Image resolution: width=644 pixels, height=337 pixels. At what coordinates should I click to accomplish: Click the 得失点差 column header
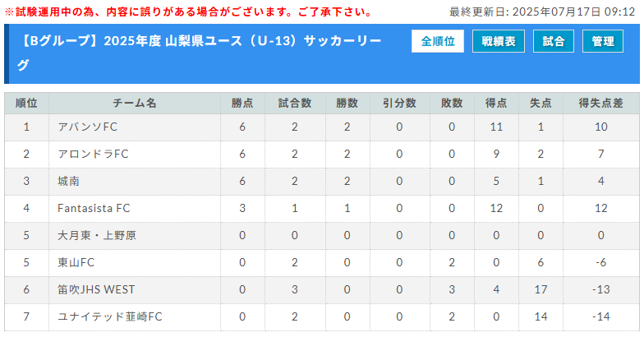click(x=601, y=104)
